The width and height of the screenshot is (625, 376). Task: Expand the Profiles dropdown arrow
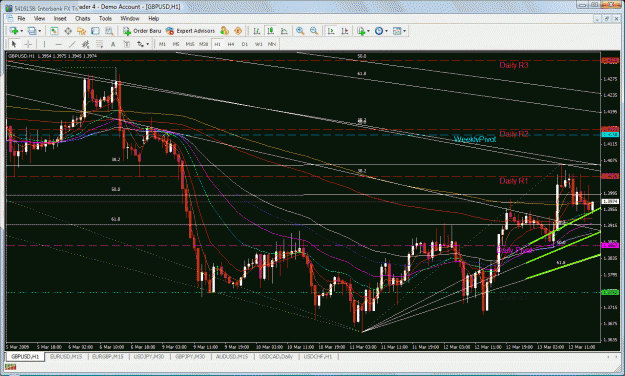[39, 31]
